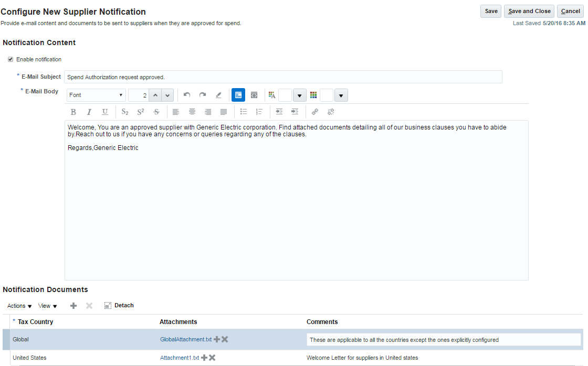The width and height of the screenshot is (588, 366).
Task: Apply Subscript formatting
Action: click(125, 112)
